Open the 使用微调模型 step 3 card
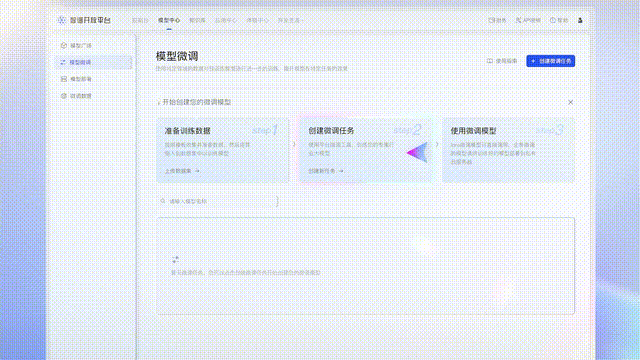Viewport: 640px width, 360px height. (508, 150)
